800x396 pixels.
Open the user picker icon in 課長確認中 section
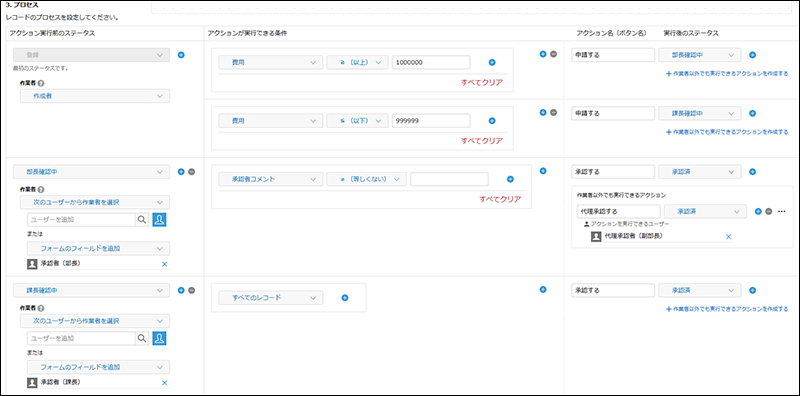coord(159,338)
